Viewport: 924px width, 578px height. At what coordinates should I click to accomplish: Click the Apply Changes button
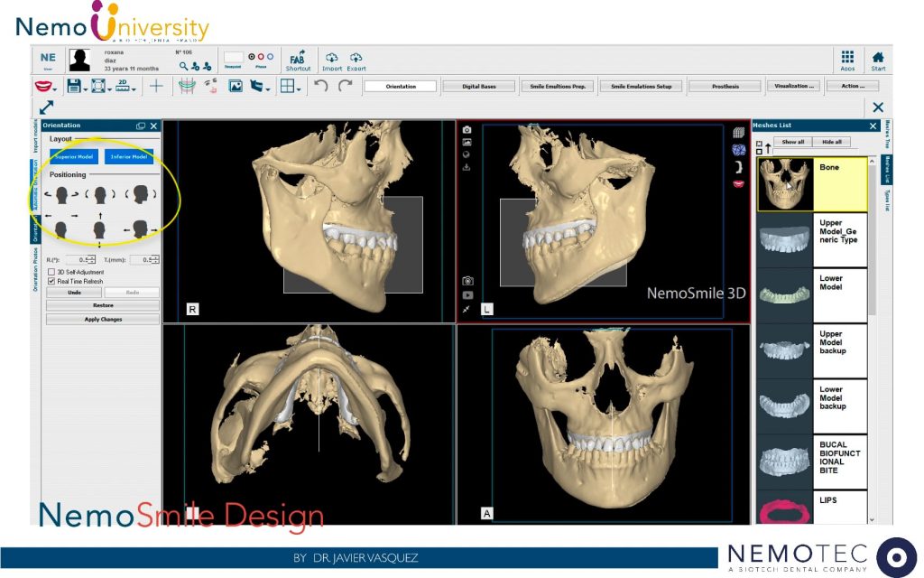point(103,319)
